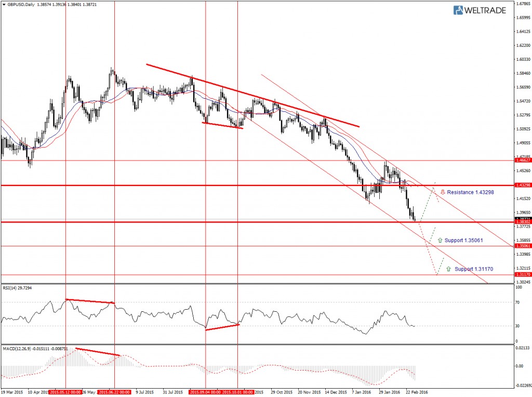Select the Support 1.35061 text label
This screenshot has width=532, height=397.
click(463, 240)
